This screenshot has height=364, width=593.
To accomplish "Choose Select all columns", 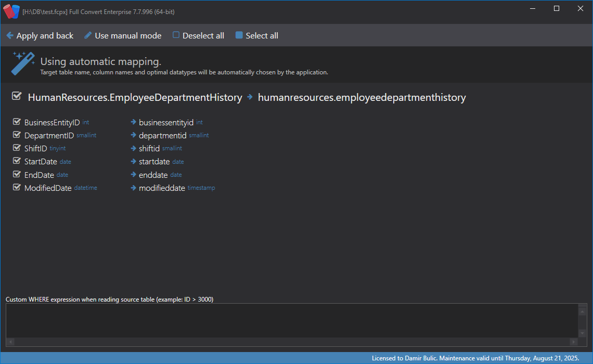I will 262,36.
